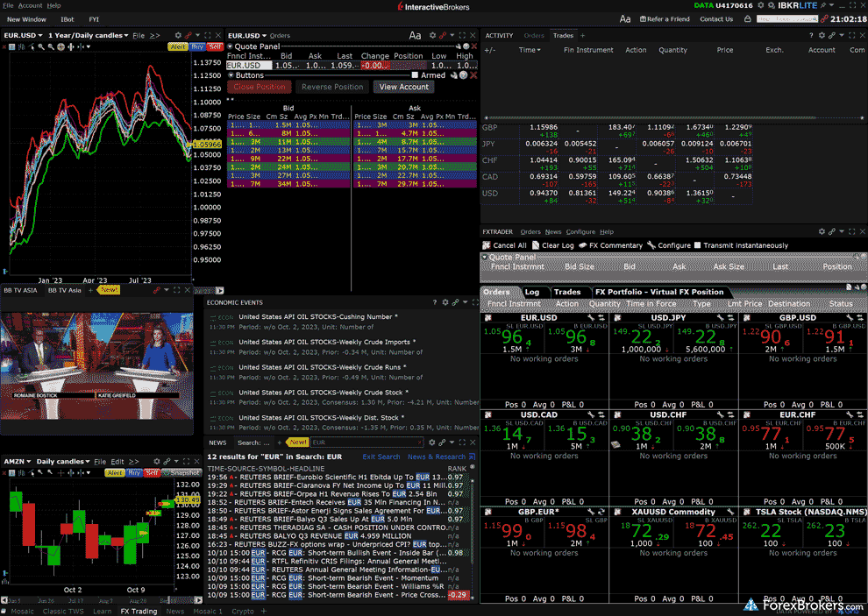This screenshot has height=616, width=868.
Task: Enable the Armed checkbox
Action: point(415,75)
